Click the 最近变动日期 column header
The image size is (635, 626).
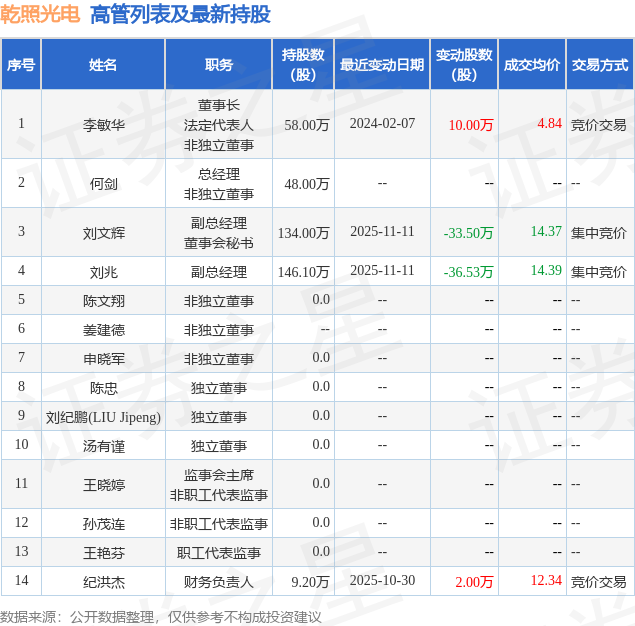(382, 64)
